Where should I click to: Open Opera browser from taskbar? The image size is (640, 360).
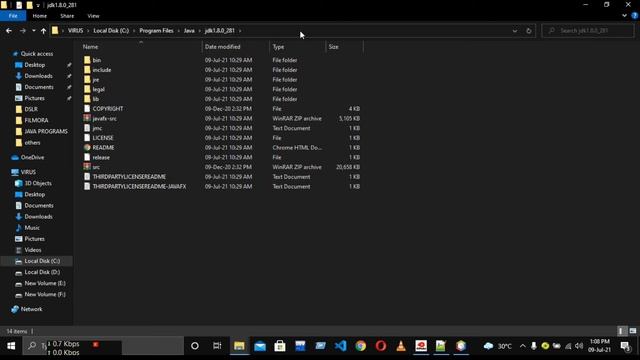(381, 346)
